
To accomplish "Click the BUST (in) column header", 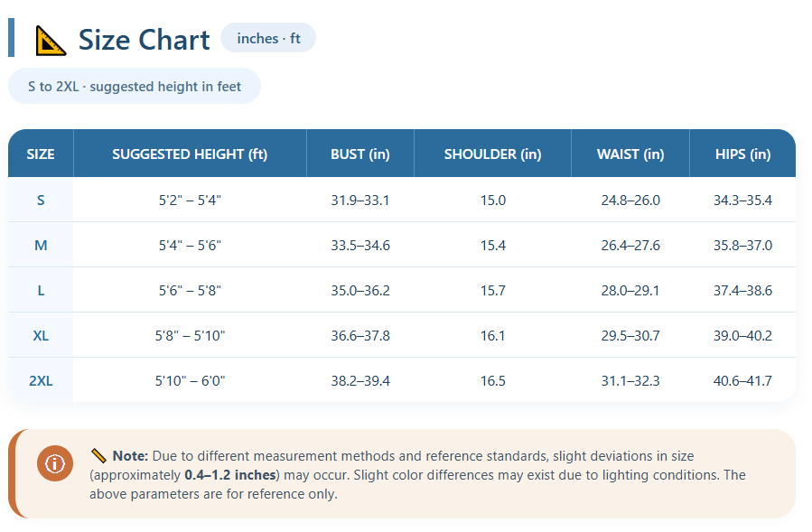I will tap(360, 154).
